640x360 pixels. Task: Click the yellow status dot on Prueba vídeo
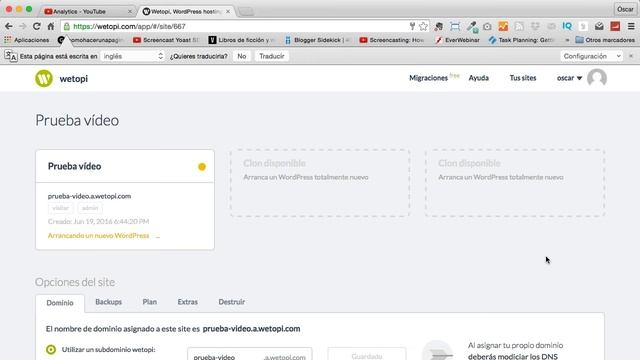202,167
